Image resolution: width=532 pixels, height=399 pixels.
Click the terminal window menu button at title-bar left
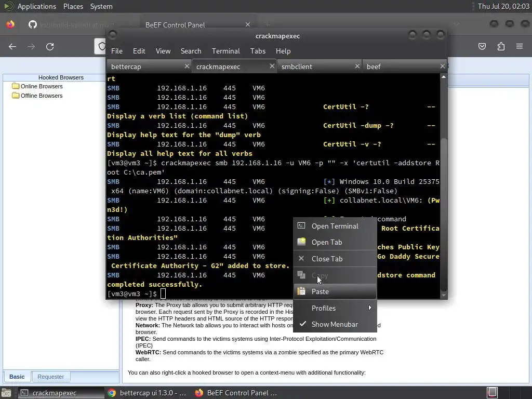tap(113, 35)
